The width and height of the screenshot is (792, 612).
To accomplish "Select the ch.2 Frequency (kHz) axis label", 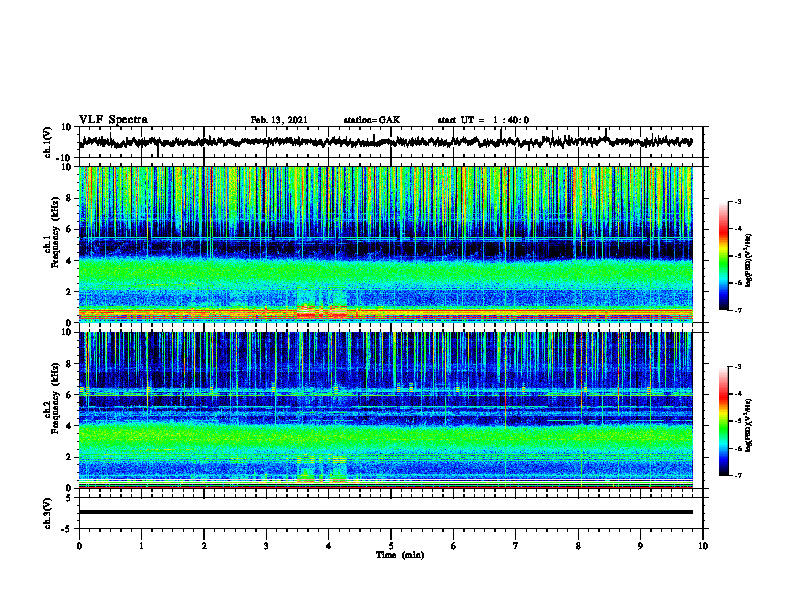I will (x=53, y=398).
